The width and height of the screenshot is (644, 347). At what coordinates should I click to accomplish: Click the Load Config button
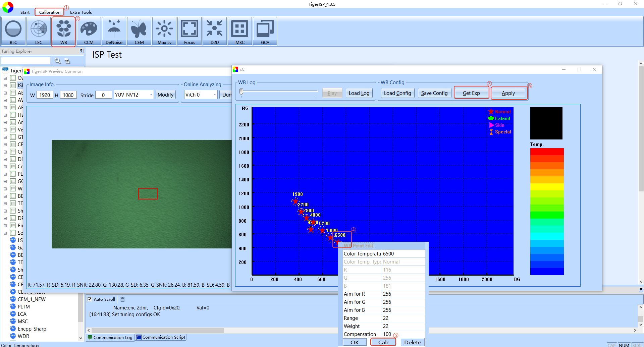point(397,93)
